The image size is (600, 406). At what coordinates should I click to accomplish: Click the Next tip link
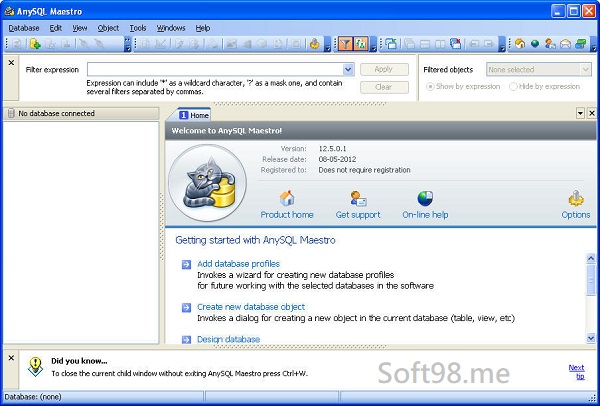pyautogui.click(x=576, y=372)
